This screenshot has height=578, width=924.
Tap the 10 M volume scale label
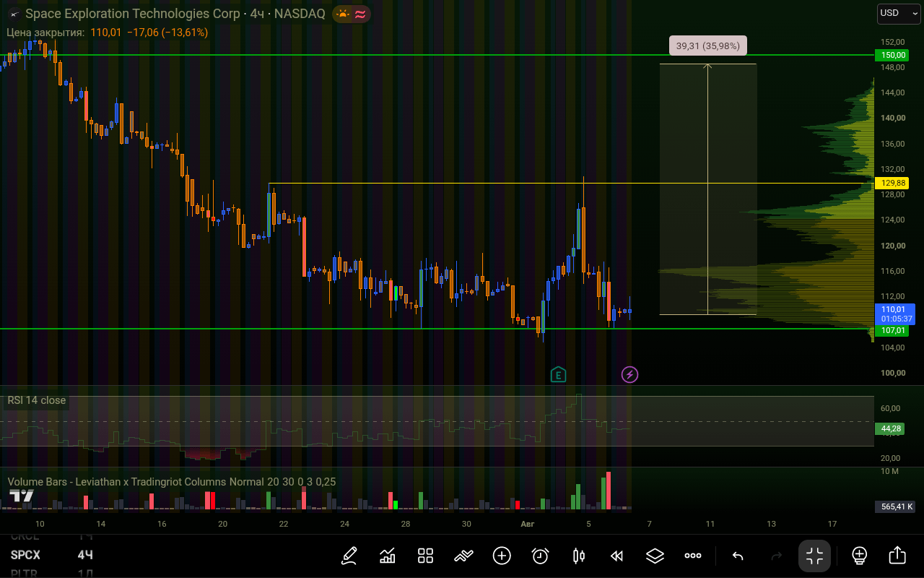click(x=889, y=471)
